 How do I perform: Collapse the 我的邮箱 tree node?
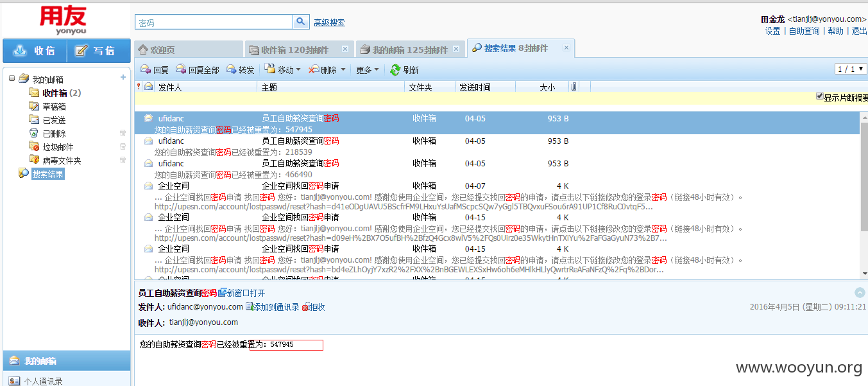tap(12, 79)
